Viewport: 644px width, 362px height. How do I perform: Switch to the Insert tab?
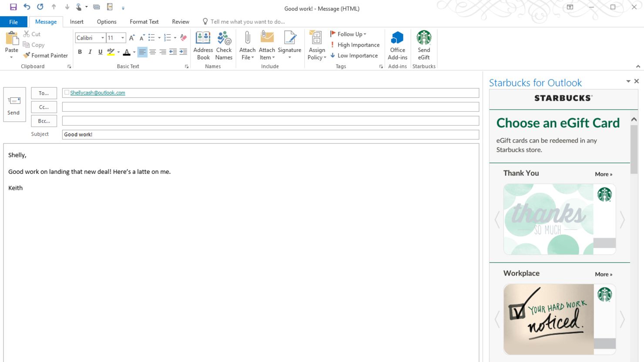pyautogui.click(x=77, y=22)
